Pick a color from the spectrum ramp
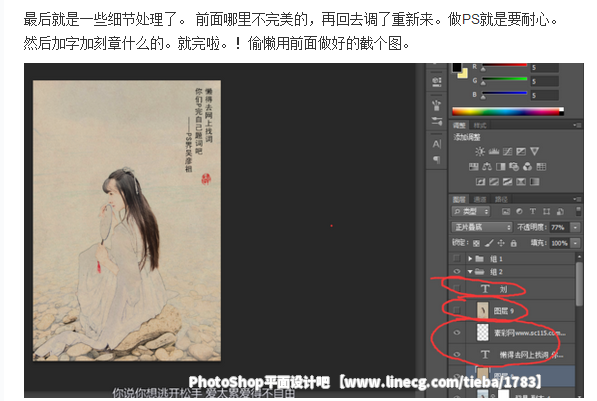 point(508,112)
